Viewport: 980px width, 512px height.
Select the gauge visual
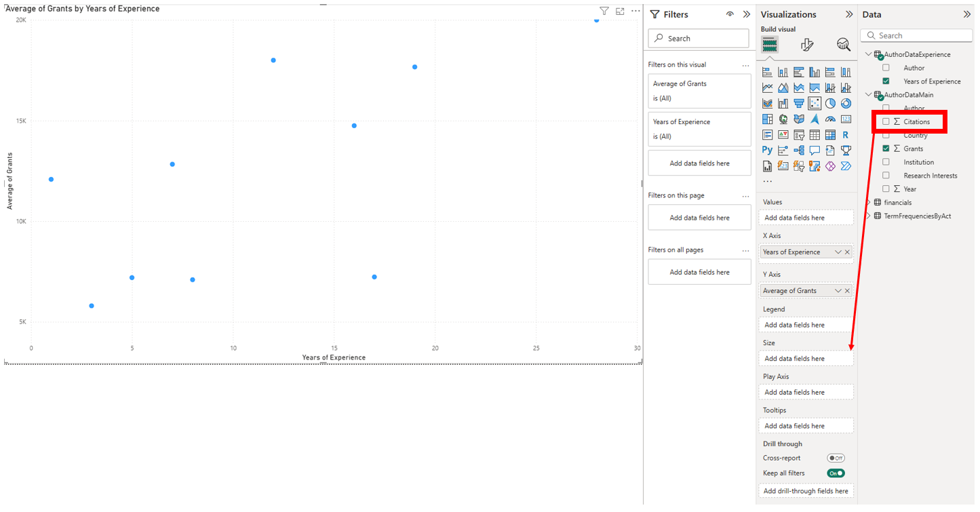coord(830,119)
